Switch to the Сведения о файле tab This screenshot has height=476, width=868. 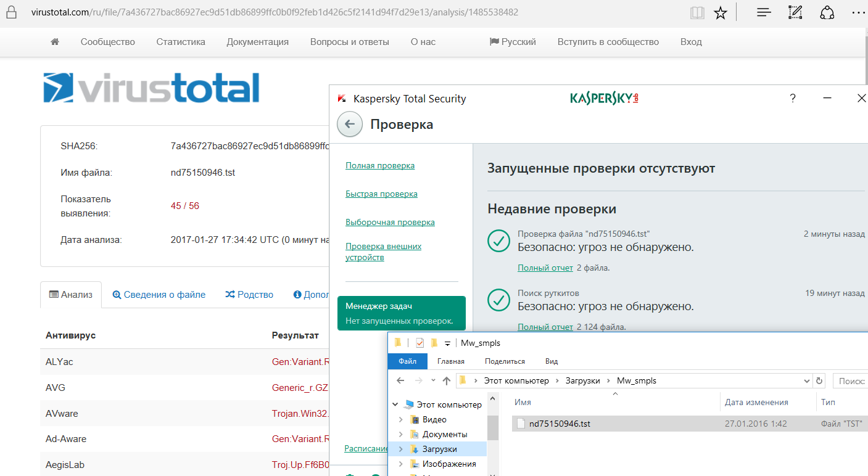click(159, 295)
